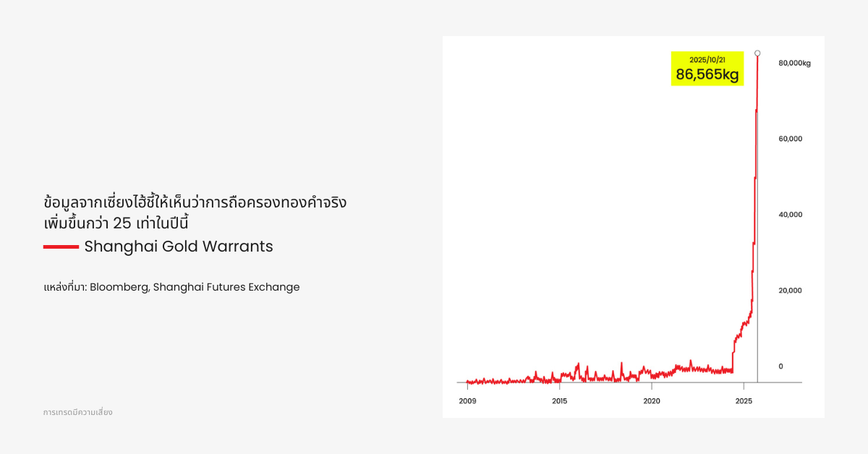The image size is (868, 454).
Task: Click the 0 y-axis label
Action: tap(780, 367)
